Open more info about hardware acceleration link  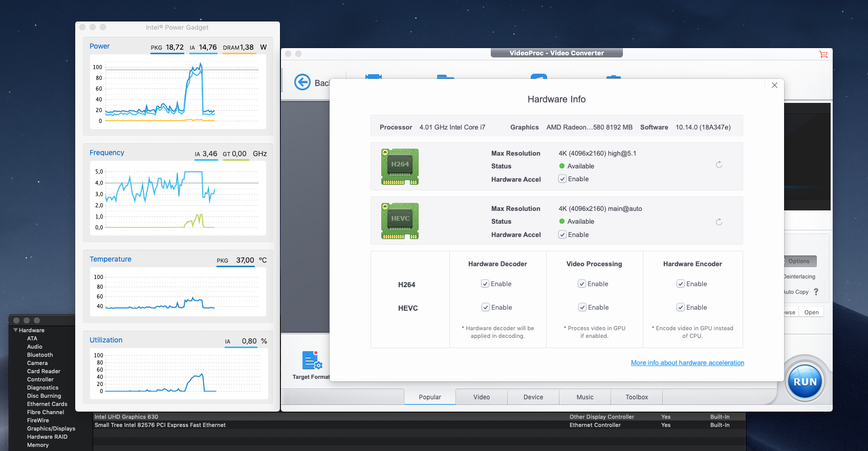click(x=687, y=363)
